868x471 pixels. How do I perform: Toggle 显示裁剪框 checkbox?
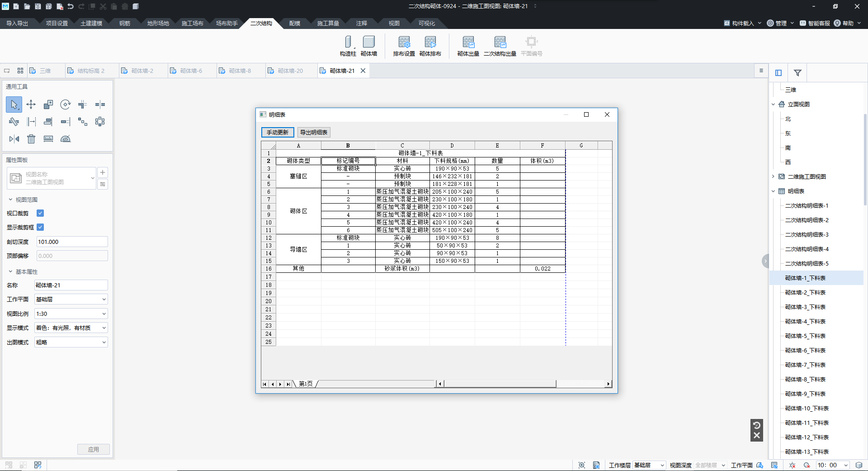point(40,227)
